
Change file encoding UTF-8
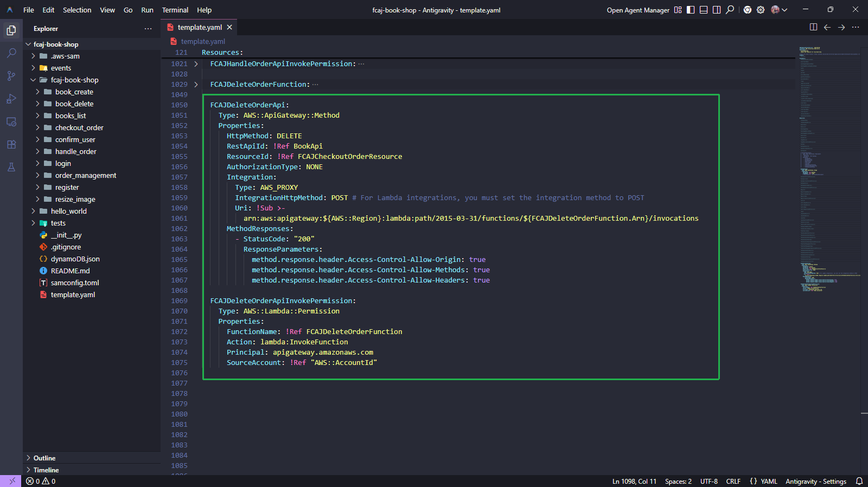(x=709, y=482)
